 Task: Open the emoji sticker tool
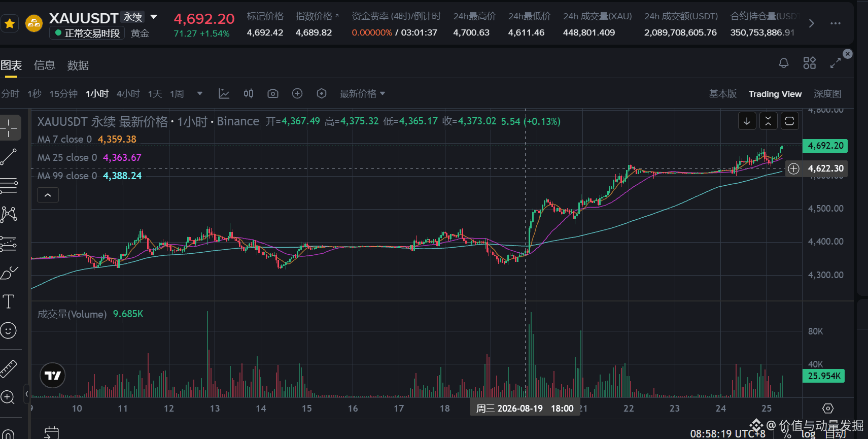click(9, 330)
